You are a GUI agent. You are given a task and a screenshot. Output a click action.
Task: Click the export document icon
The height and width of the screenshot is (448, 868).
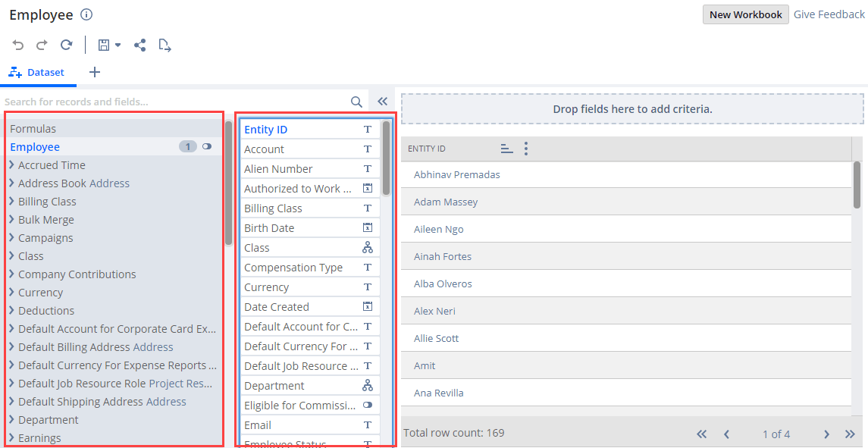[165, 45]
